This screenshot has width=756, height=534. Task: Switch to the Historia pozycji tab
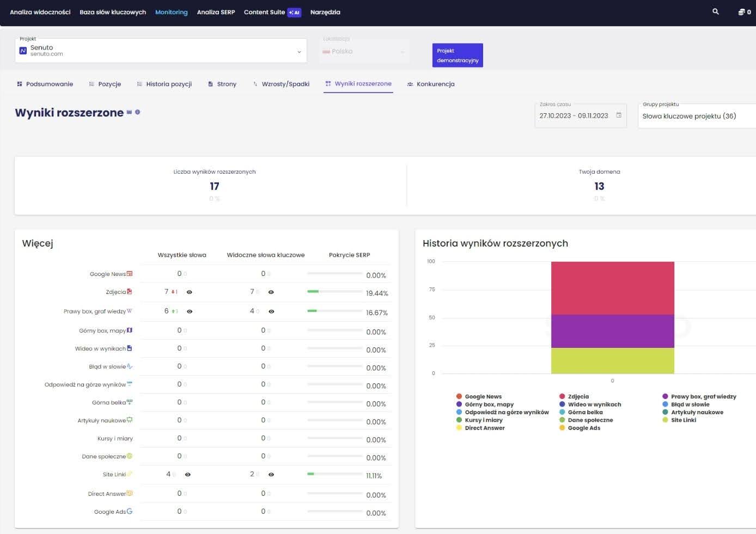164,84
